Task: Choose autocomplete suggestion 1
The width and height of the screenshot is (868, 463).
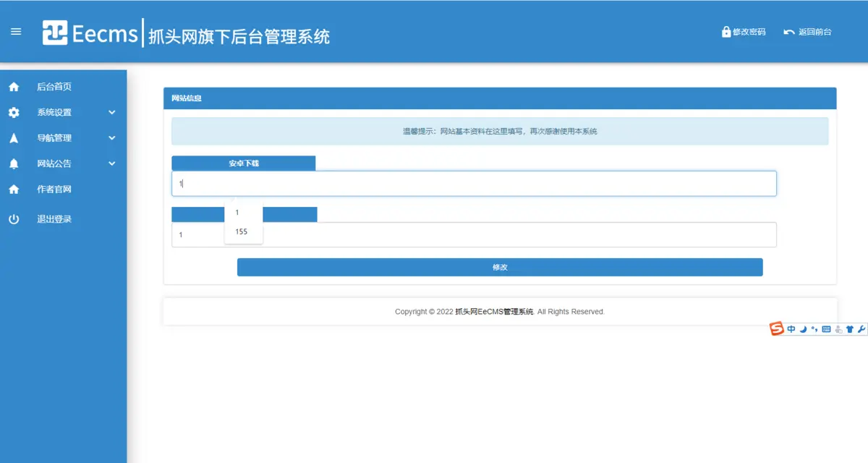Action: point(244,213)
